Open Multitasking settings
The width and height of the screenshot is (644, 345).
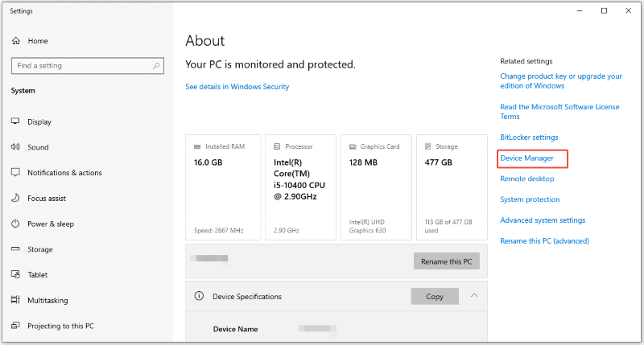pos(47,300)
